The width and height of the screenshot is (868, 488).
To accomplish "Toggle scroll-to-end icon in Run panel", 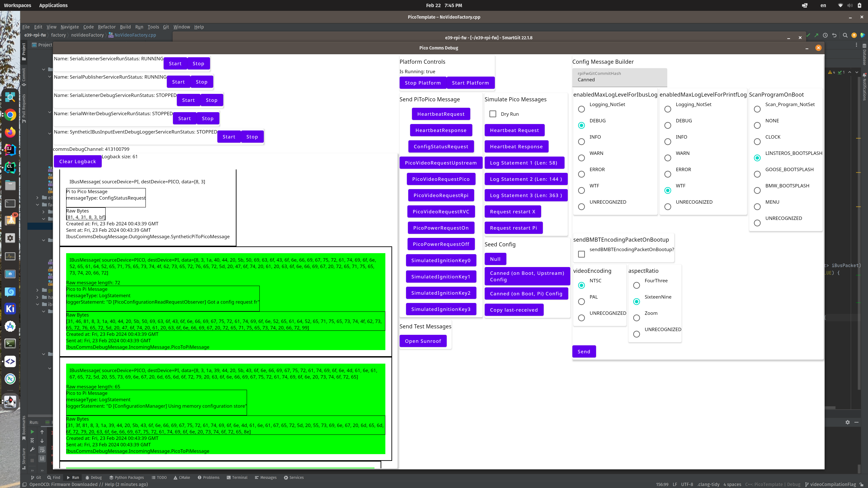I will click(42, 458).
